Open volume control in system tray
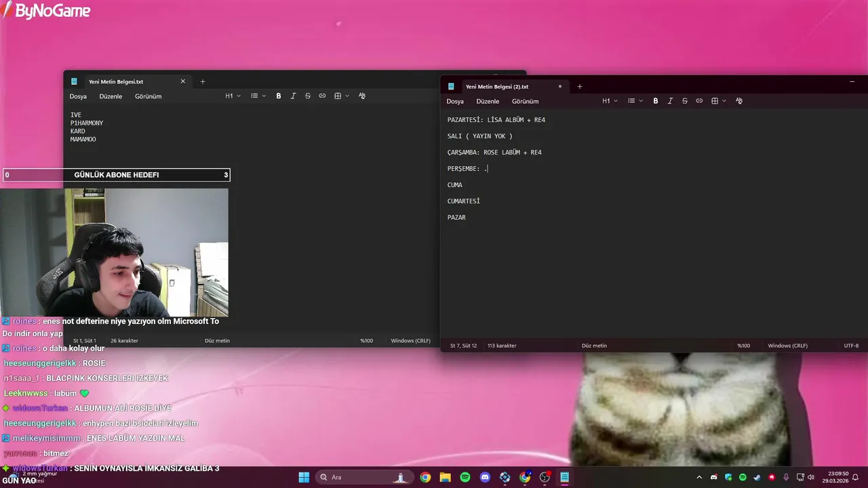The width and height of the screenshot is (868, 488). point(811,477)
